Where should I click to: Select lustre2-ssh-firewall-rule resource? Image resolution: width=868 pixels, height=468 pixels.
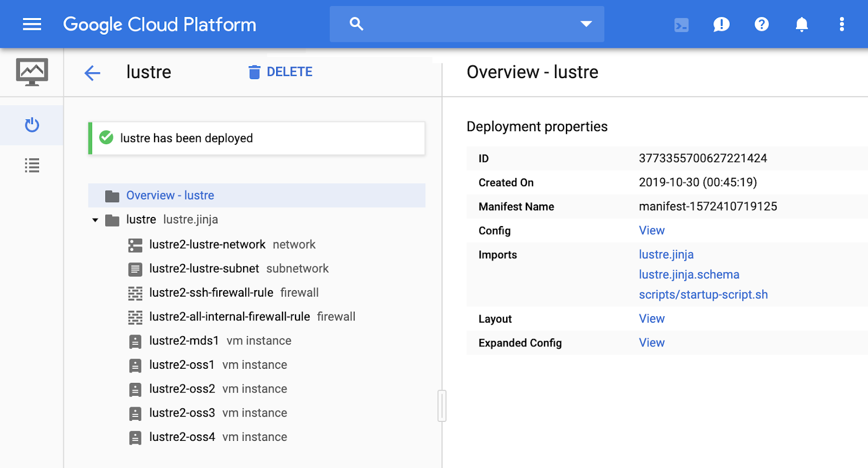pos(211,293)
